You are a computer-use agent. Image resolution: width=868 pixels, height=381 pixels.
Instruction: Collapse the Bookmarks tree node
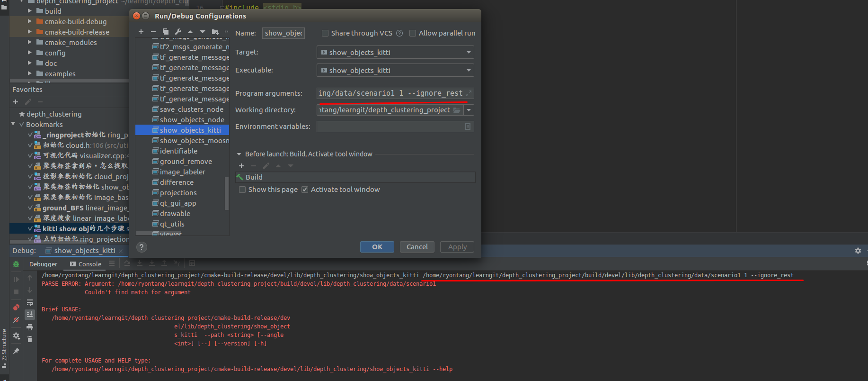pyautogui.click(x=13, y=124)
